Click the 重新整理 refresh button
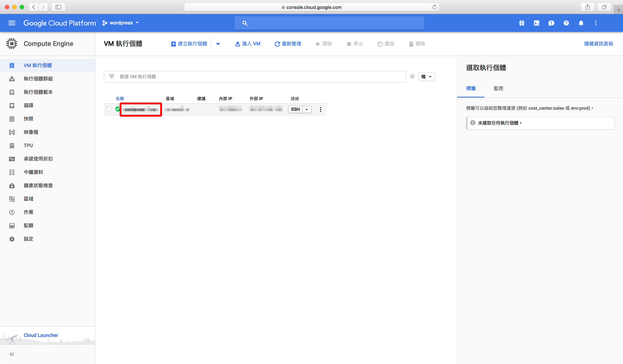Image resolution: width=623 pixels, height=364 pixels. [288, 44]
